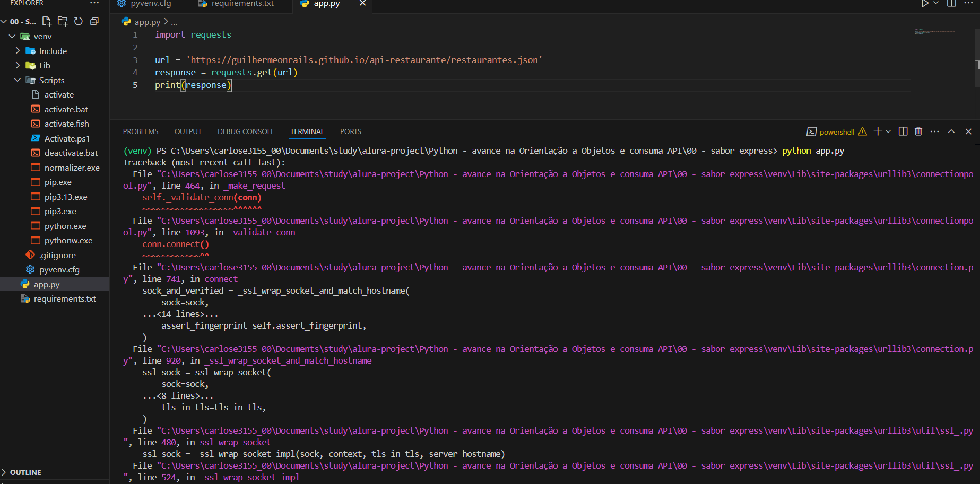
Task: Click the code minimap preview
Action: click(935, 32)
